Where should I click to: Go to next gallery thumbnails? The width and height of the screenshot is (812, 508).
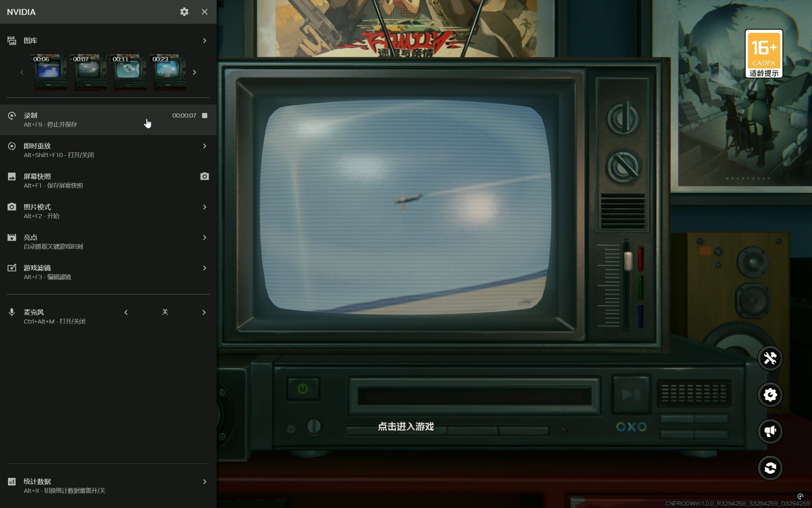(x=195, y=72)
